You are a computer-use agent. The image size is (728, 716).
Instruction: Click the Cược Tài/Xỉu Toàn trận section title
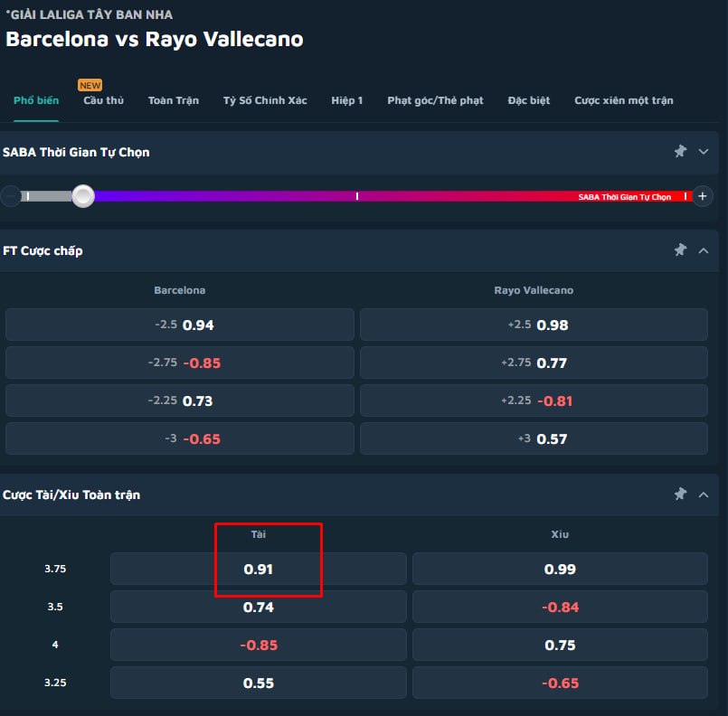tap(71, 495)
